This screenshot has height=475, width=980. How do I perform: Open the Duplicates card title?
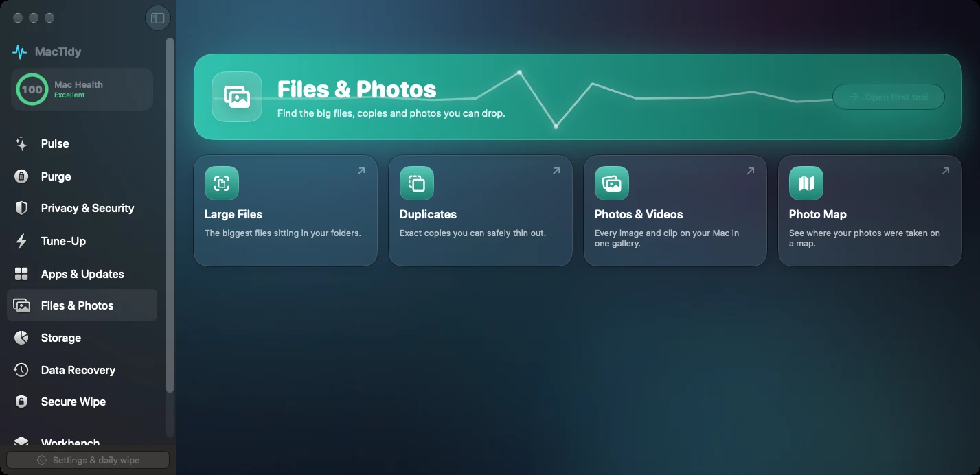(428, 214)
